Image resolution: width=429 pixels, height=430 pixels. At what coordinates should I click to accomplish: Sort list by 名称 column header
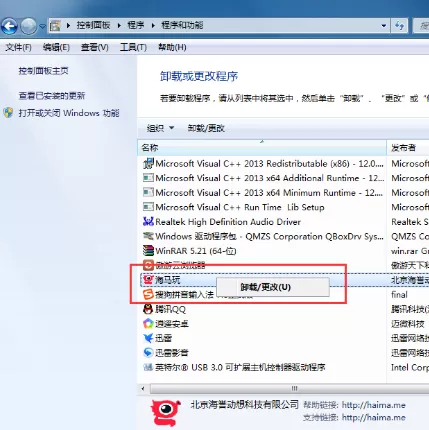pyautogui.click(x=262, y=148)
